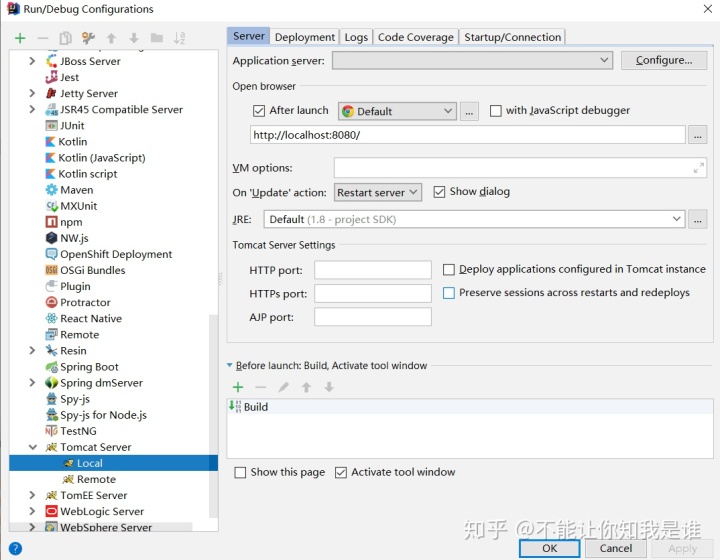The height and width of the screenshot is (560, 720).
Task: Select NW.js configuration type
Action: tap(74, 238)
